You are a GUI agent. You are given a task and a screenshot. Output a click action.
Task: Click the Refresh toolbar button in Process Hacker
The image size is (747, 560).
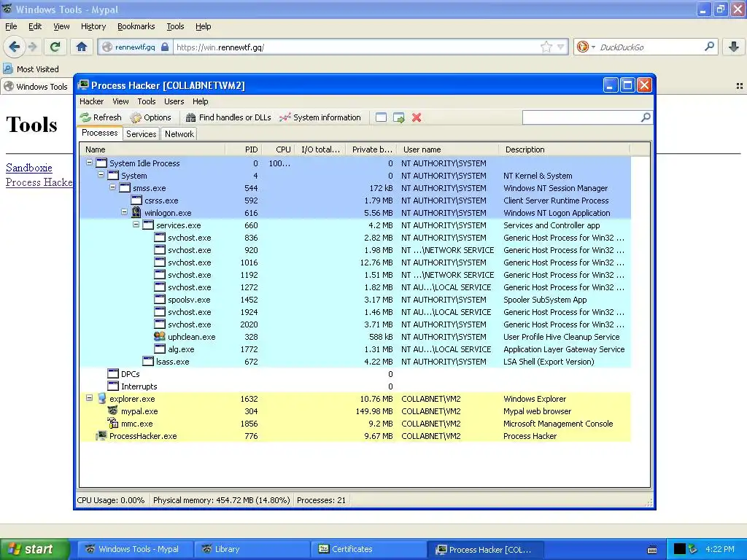click(101, 117)
